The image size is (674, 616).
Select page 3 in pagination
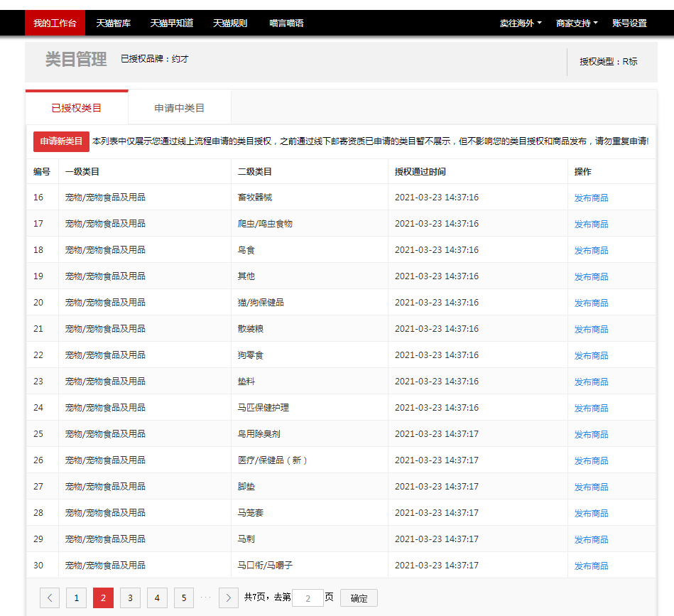(x=130, y=598)
